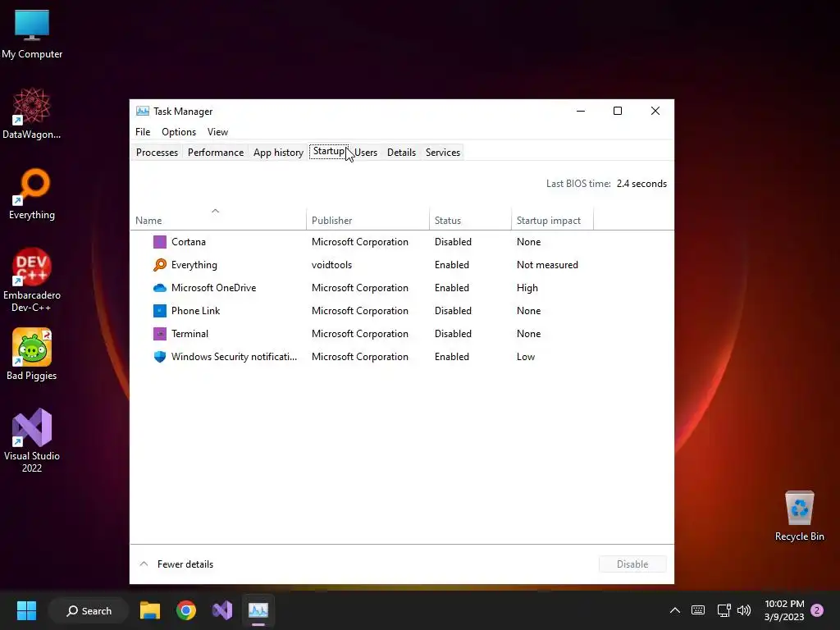This screenshot has height=630, width=840.
Task: Click Everything's Enabled status cell
Action: pos(452,265)
